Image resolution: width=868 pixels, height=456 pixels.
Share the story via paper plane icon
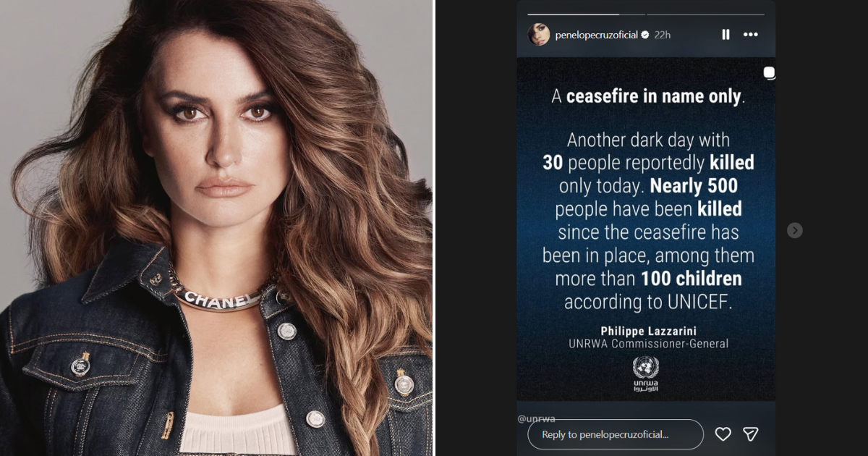pyautogui.click(x=751, y=434)
